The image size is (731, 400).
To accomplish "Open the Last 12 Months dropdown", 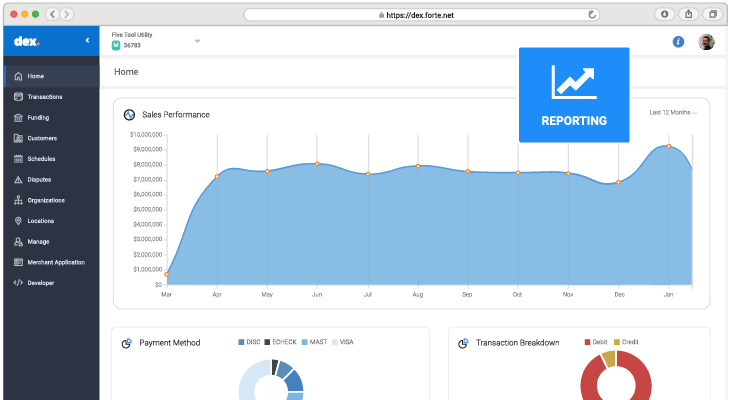I will point(673,113).
